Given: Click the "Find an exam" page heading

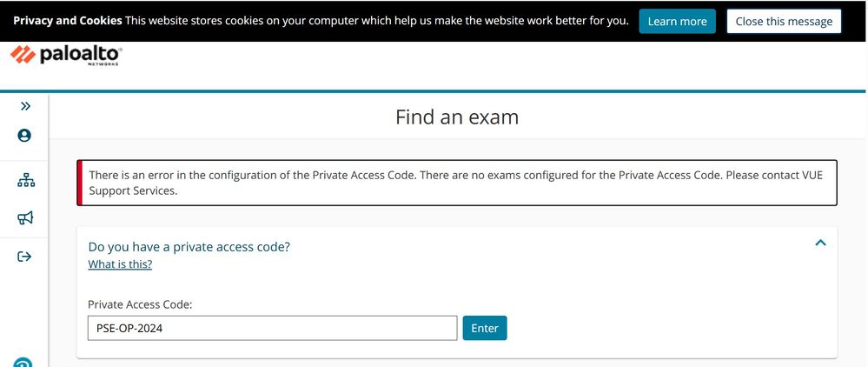Looking at the screenshot, I should click(x=457, y=117).
